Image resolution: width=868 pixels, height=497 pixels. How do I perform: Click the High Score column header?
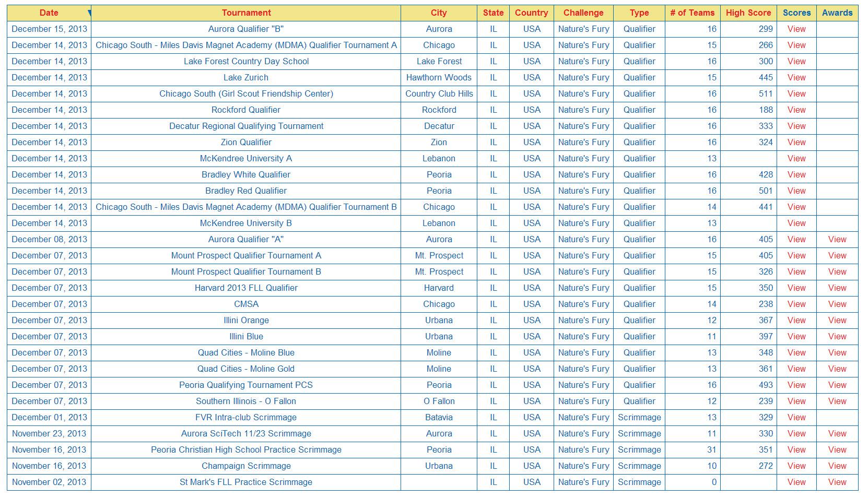pos(748,13)
